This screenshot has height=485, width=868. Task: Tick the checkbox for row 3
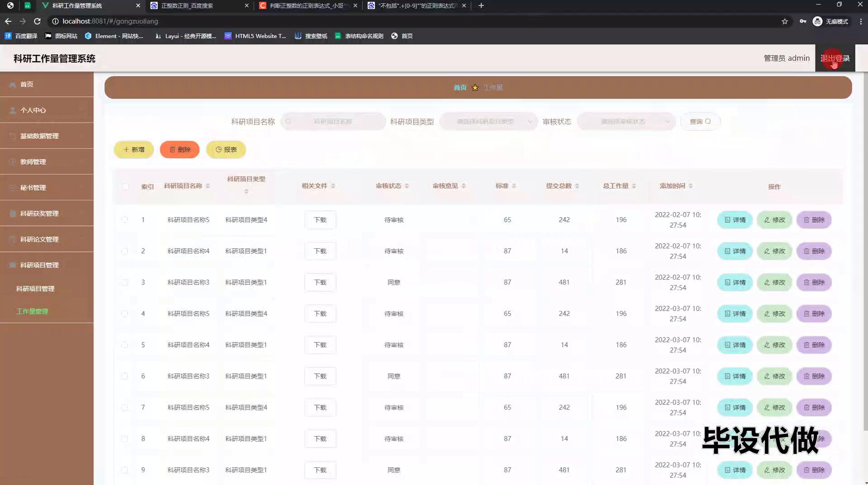pyautogui.click(x=124, y=282)
